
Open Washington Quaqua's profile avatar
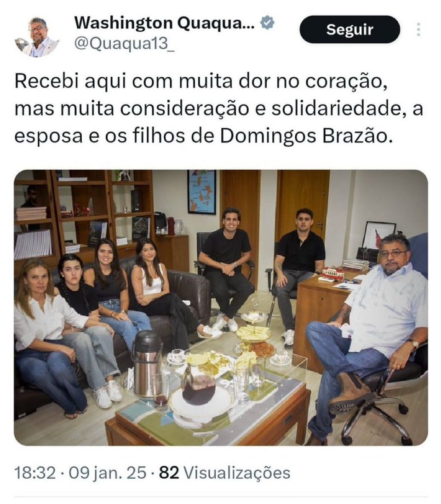37,37
